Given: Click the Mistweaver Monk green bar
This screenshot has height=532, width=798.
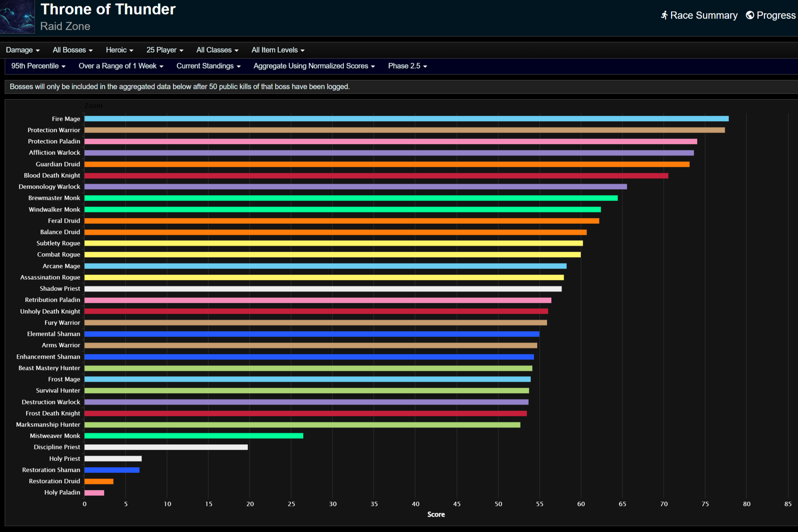Looking at the screenshot, I should [x=194, y=436].
